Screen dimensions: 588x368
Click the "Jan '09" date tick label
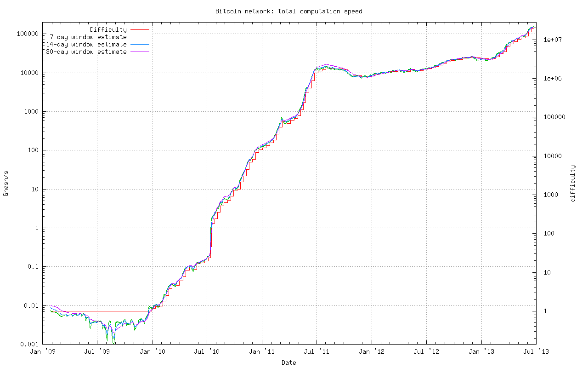(x=43, y=352)
